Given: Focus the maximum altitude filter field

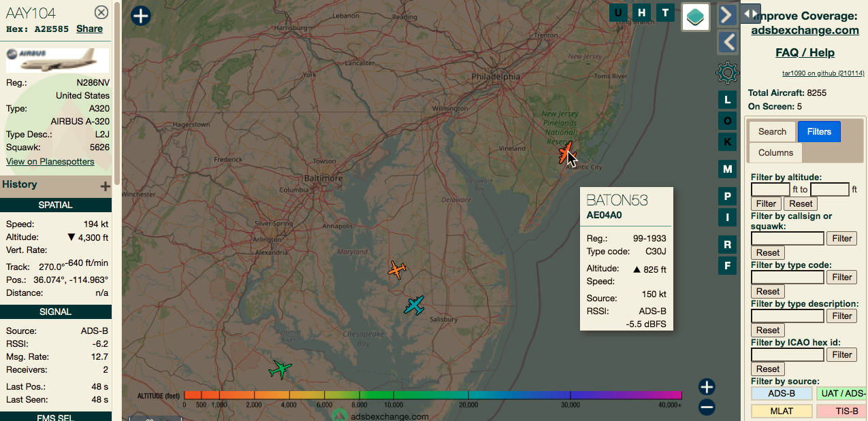Looking at the screenshot, I should click(830, 189).
